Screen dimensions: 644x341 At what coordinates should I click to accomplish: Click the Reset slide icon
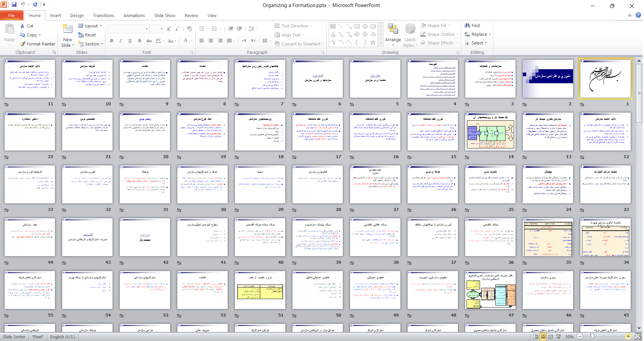tap(81, 35)
